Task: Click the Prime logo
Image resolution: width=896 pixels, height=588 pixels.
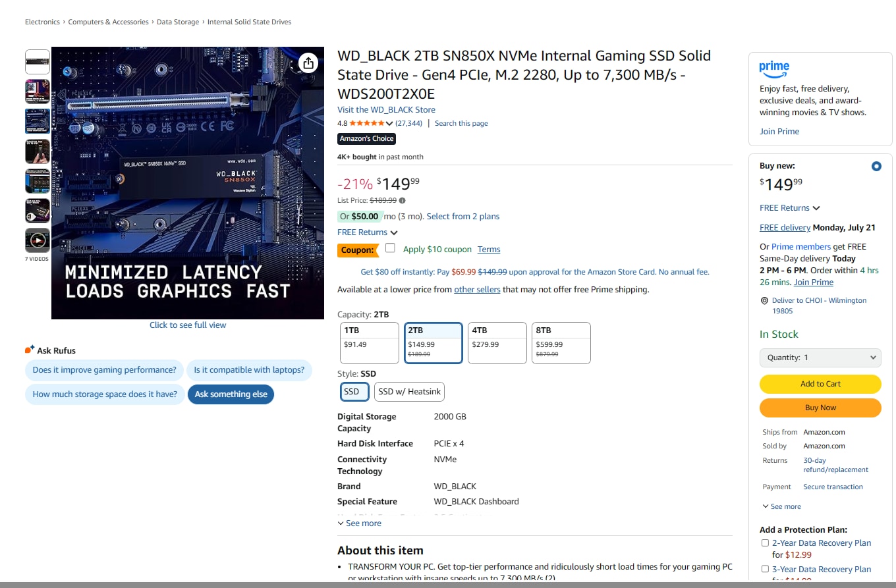Action: (774, 67)
